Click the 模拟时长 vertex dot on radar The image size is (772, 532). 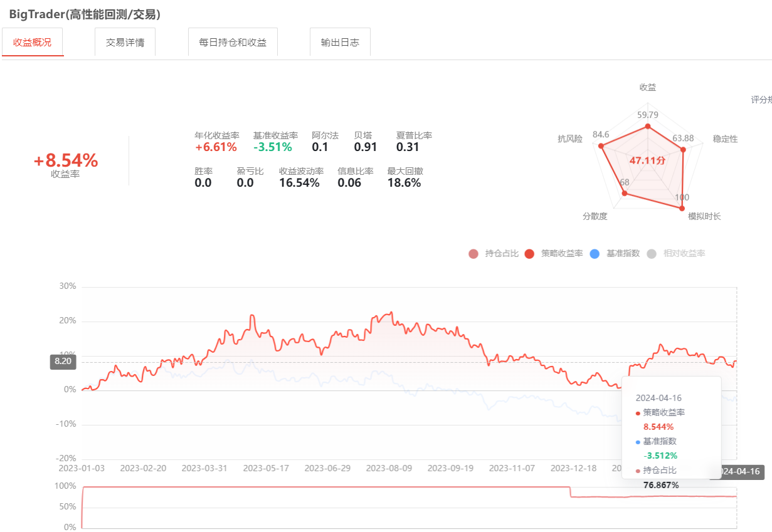click(x=682, y=208)
